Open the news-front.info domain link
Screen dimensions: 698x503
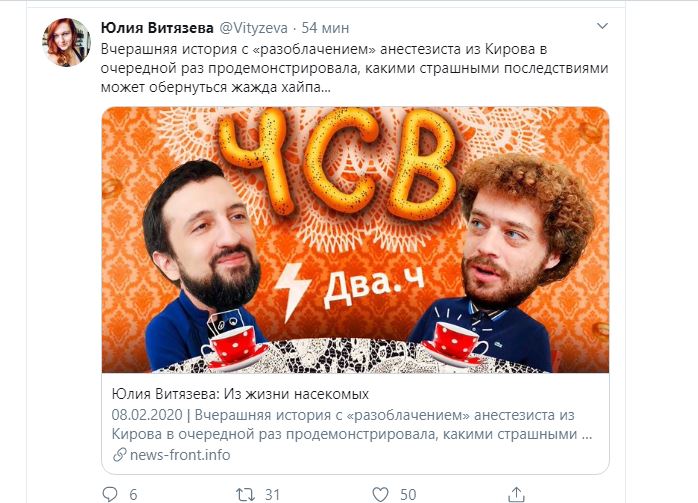(x=180, y=455)
